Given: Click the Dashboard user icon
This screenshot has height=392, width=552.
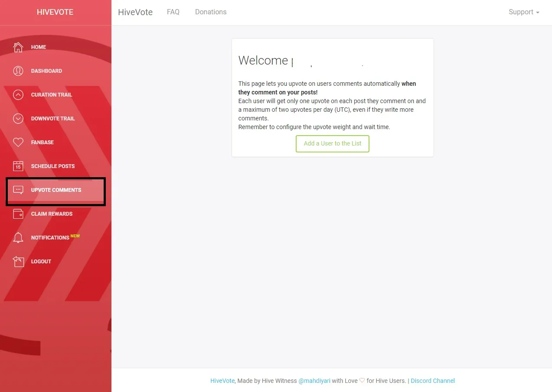Looking at the screenshot, I should (x=18, y=71).
